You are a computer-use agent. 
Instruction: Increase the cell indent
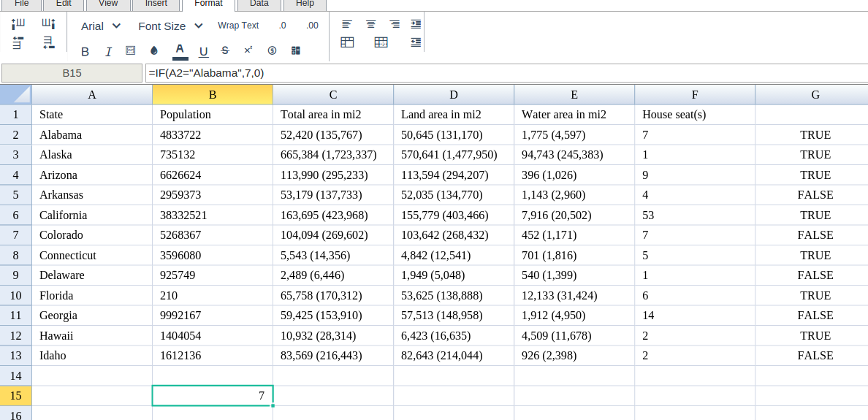tap(416, 24)
